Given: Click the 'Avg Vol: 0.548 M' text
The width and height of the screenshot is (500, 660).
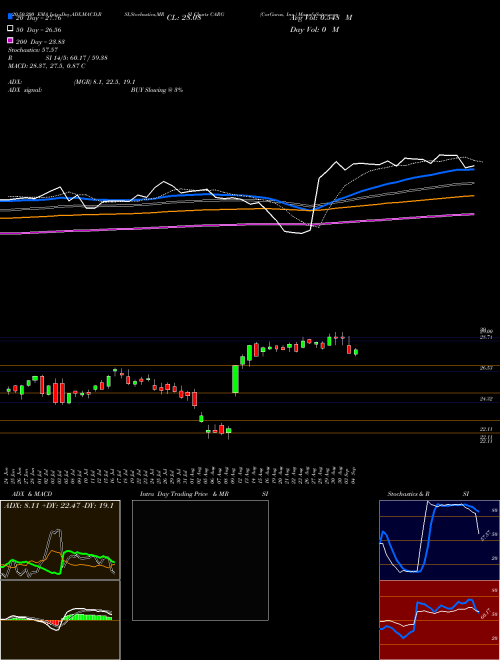Looking at the screenshot, I should coord(321,18).
